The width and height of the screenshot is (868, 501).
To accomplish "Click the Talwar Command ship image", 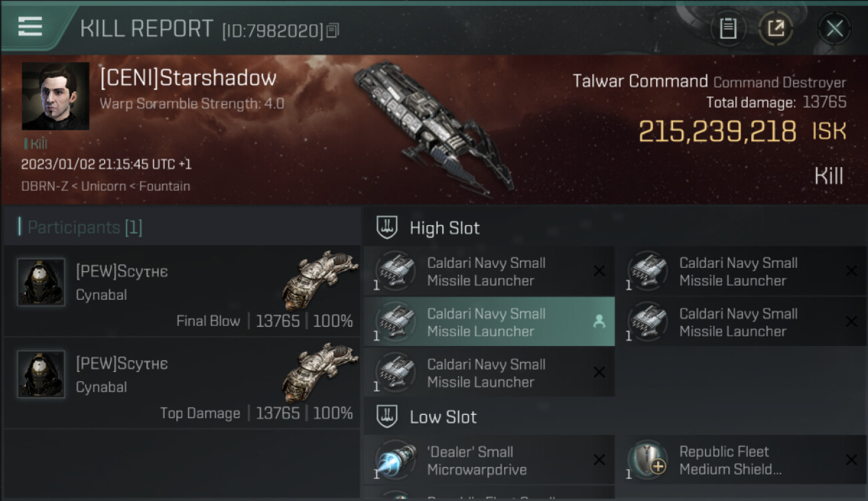I will click(434, 127).
